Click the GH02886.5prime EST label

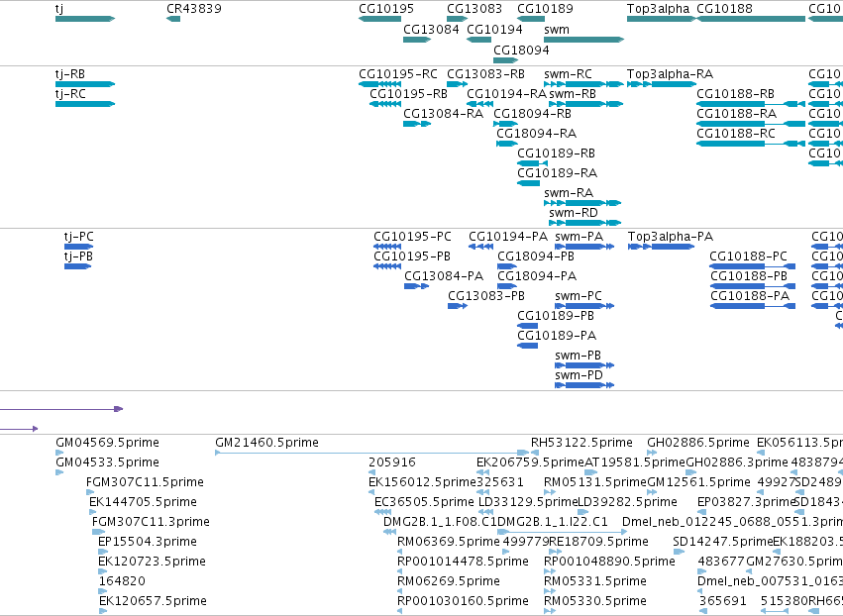(x=697, y=443)
